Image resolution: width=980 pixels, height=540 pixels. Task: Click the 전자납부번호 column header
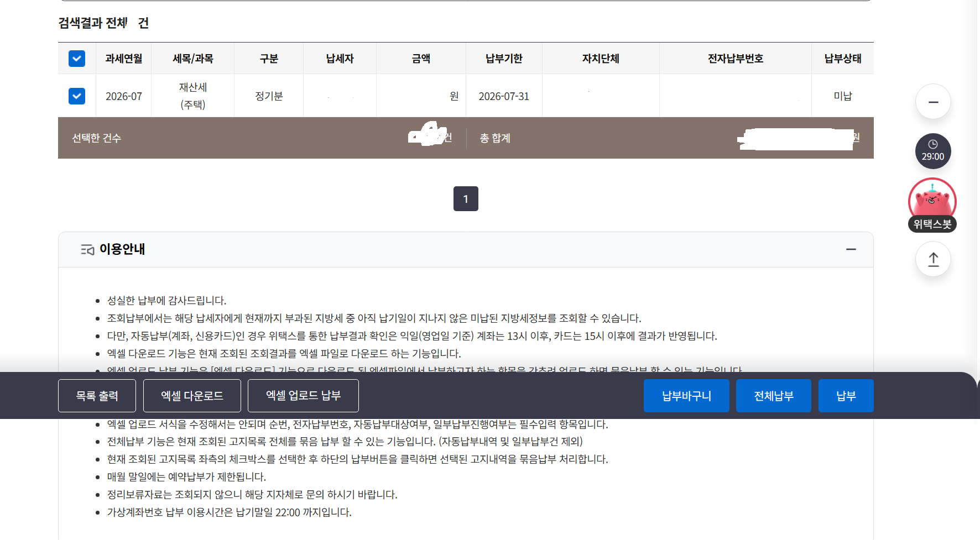pyautogui.click(x=736, y=59)
